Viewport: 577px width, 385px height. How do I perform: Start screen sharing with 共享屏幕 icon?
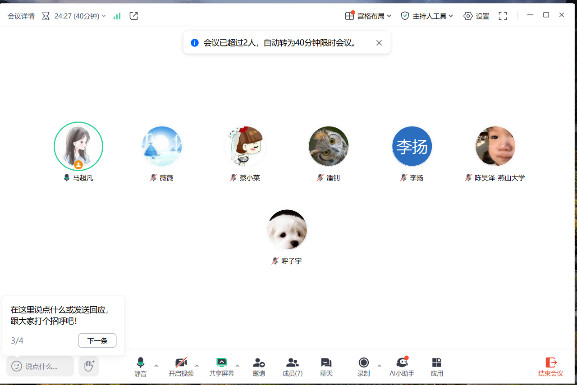click(x=222, y=366)
